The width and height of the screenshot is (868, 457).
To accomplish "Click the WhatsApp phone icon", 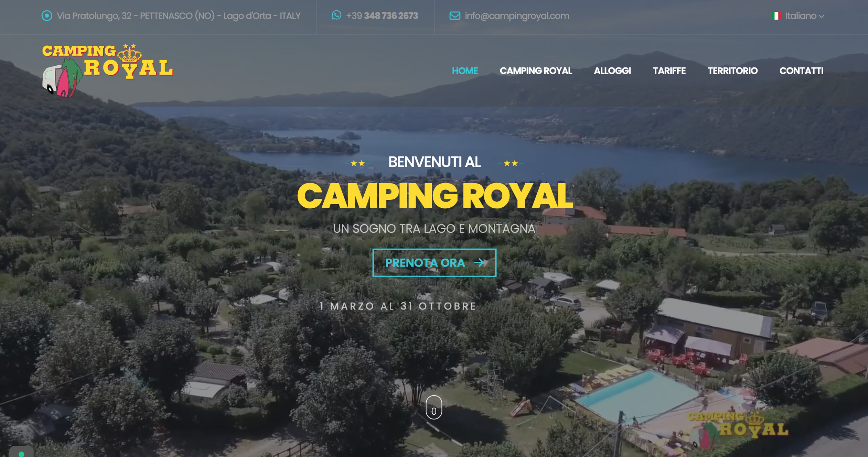I will coord(336,15).
